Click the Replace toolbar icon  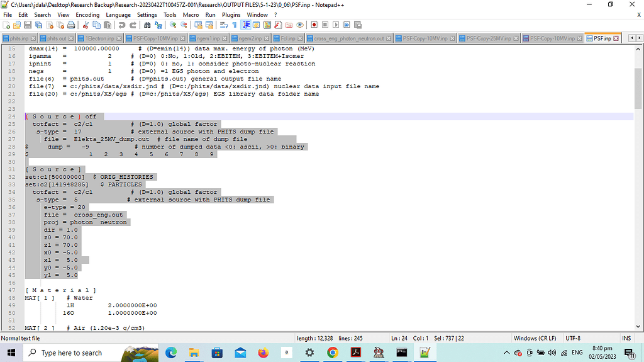[158, 25]
